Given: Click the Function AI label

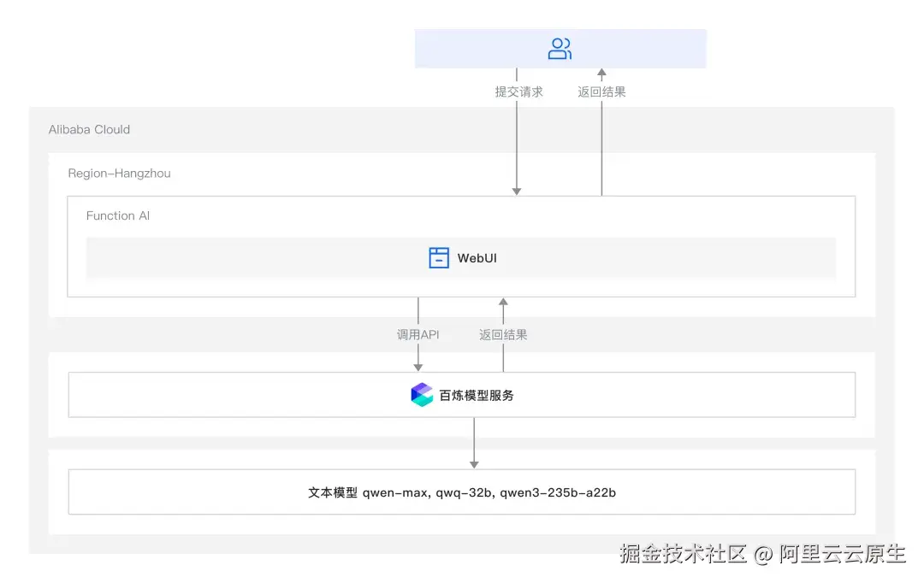Looking at the screenshot, I should [x=118, y=215].
